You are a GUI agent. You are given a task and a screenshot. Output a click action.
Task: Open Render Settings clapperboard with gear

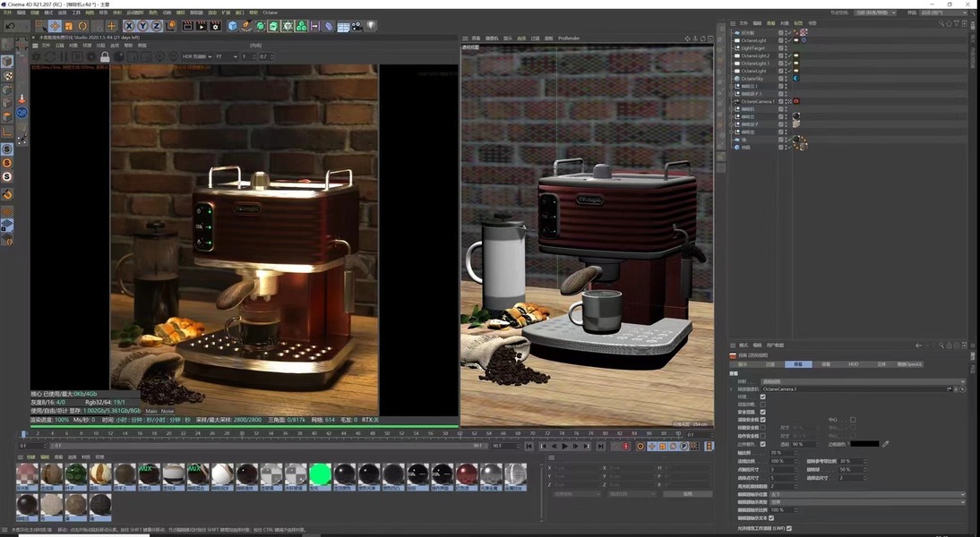pos(216,26)
